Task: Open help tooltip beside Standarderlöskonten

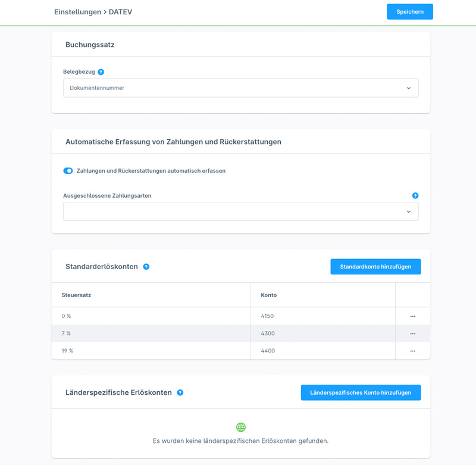Action: click(146, 267)
